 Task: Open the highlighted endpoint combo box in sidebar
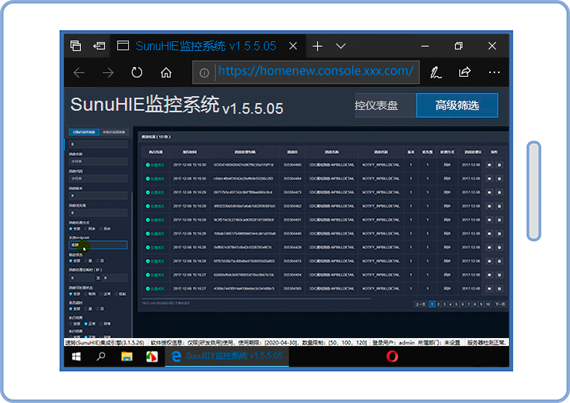point(98,245)
